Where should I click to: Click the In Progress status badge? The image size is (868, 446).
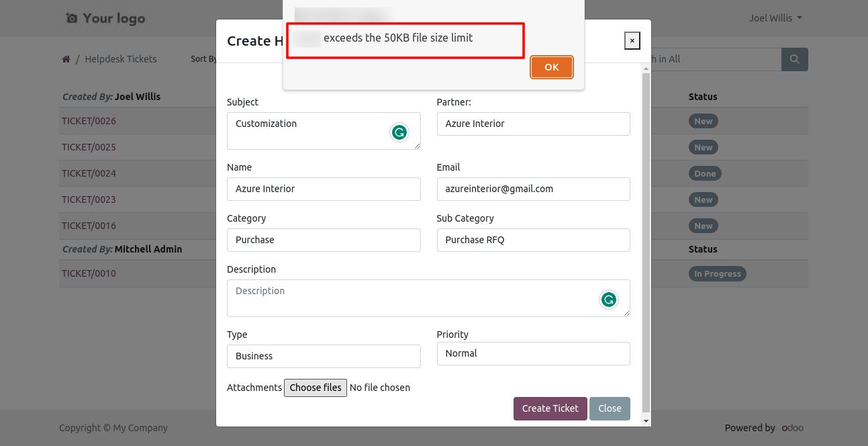[x=717, y=273]
